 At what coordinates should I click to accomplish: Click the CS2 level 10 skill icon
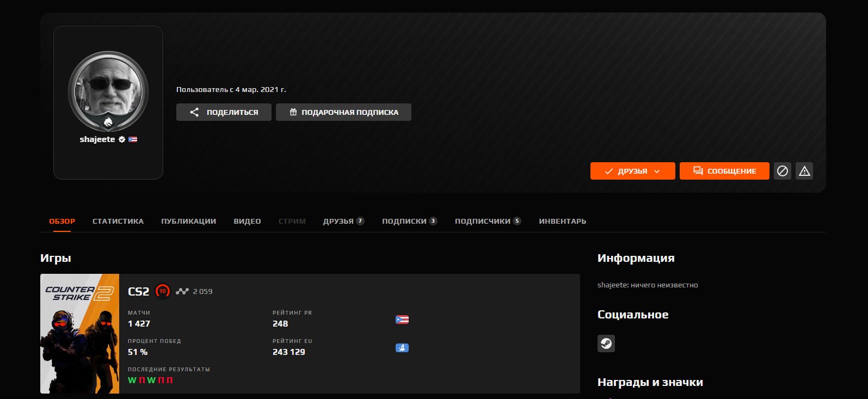point(162,291)
